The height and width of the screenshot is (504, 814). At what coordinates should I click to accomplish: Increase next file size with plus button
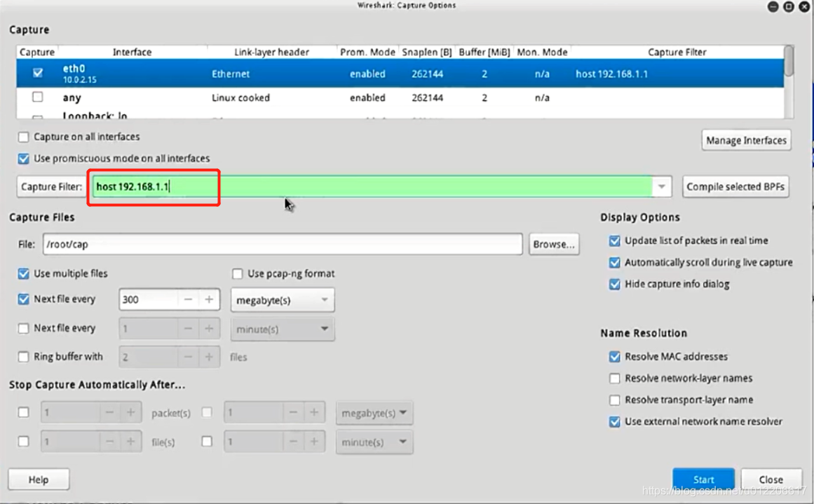(x=209, y=299)
